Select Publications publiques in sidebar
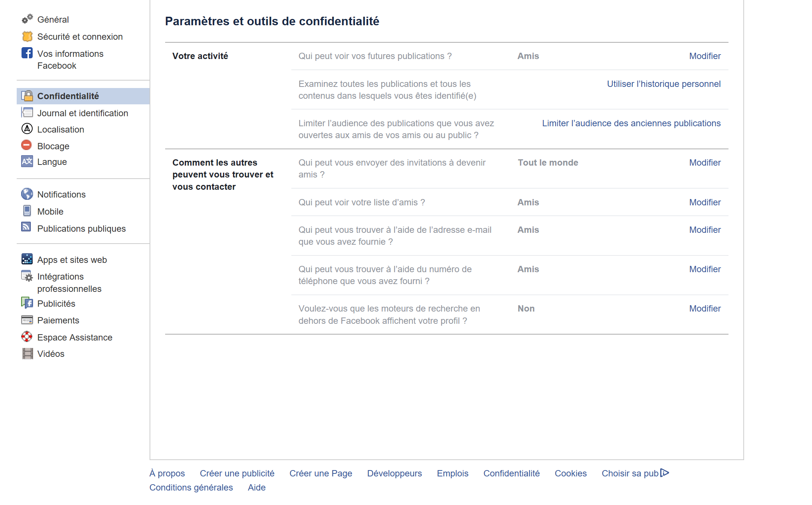Screen dimensions: 812x505 [x=81, y=229]
